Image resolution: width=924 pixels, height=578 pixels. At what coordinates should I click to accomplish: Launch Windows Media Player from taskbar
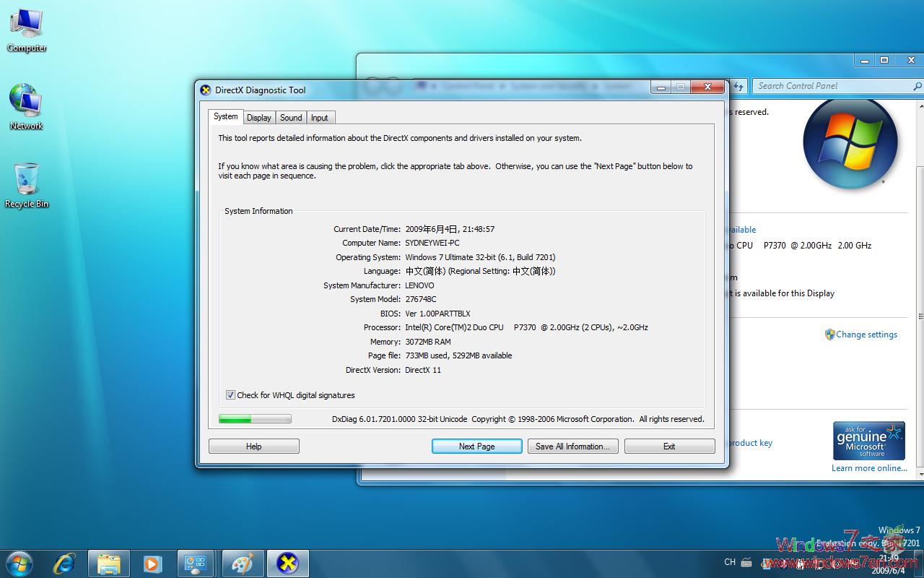tap(152, 564)
